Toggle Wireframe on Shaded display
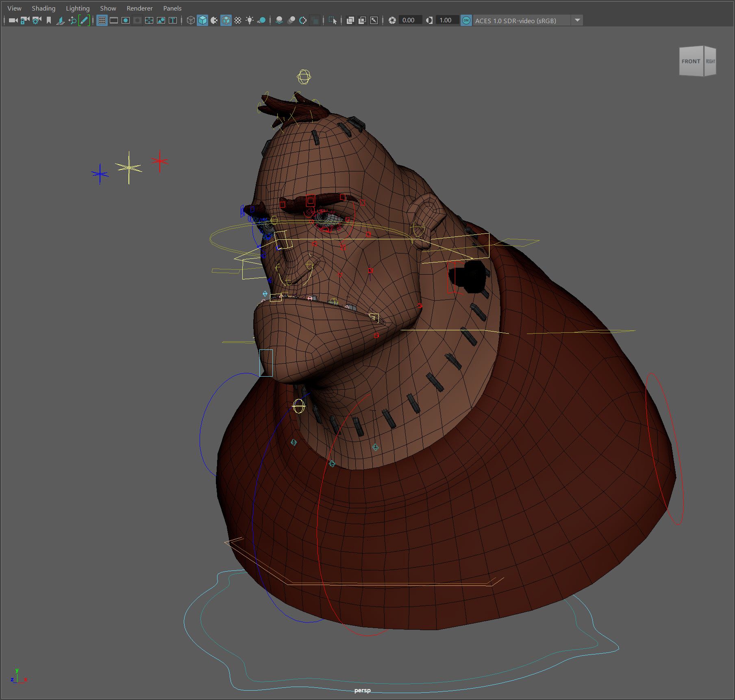 coord(226,20)
